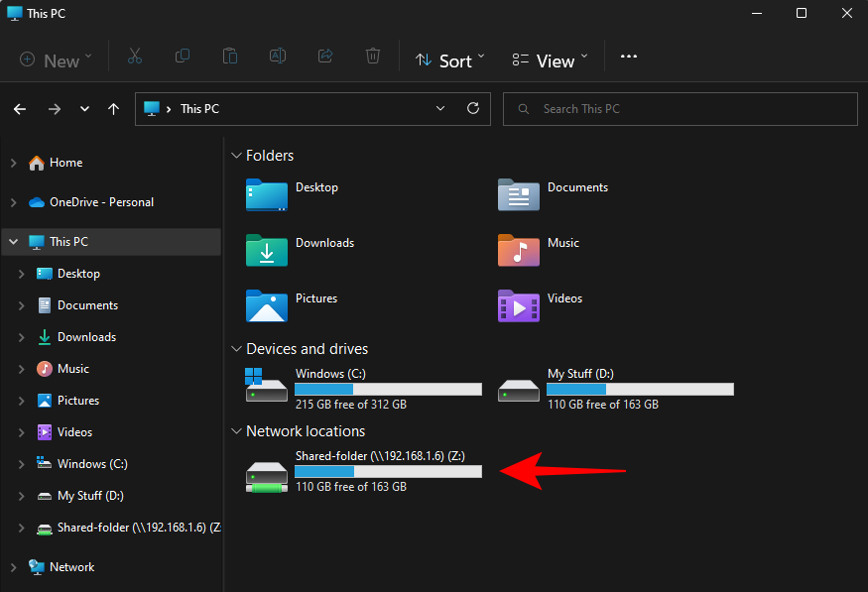
Task: Click the Back navigation button
Action: click(x=20, y=109)
